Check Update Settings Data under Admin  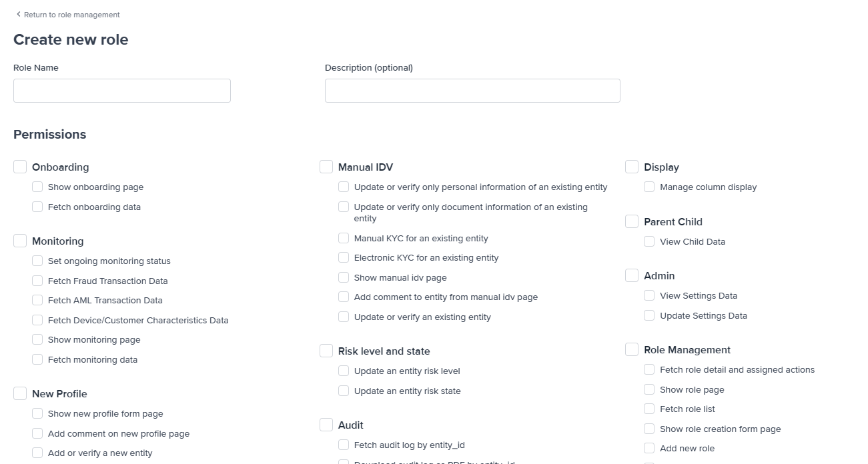(649, 315)
